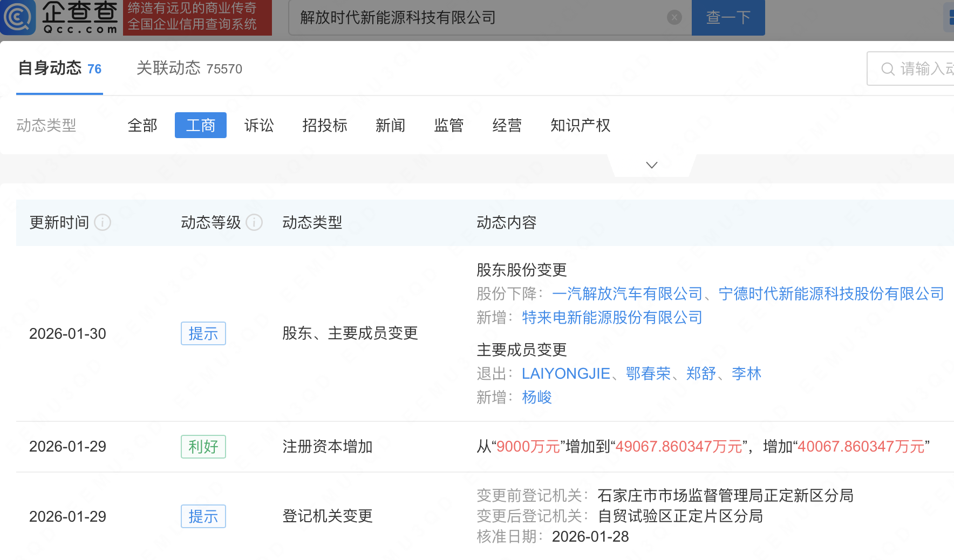Click the Qcc.com logo icon
This screenshot has height=560, width=954.
[18, 17]
